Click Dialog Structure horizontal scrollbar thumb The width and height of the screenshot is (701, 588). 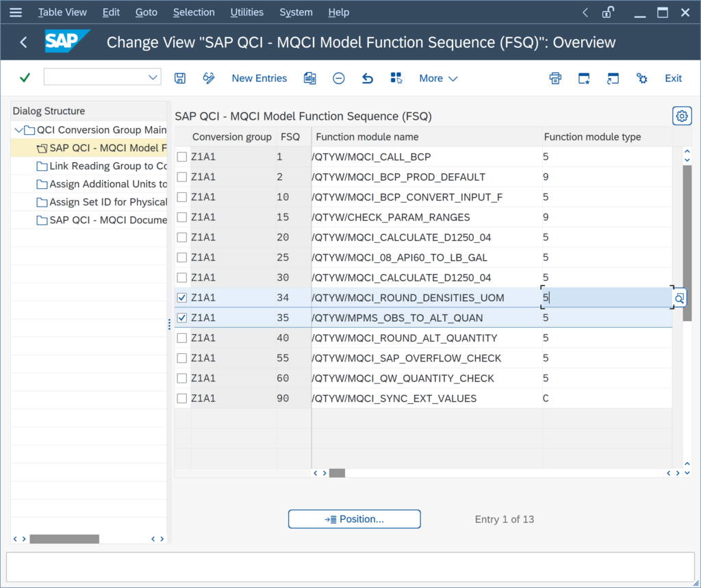(x=64, y=539)
